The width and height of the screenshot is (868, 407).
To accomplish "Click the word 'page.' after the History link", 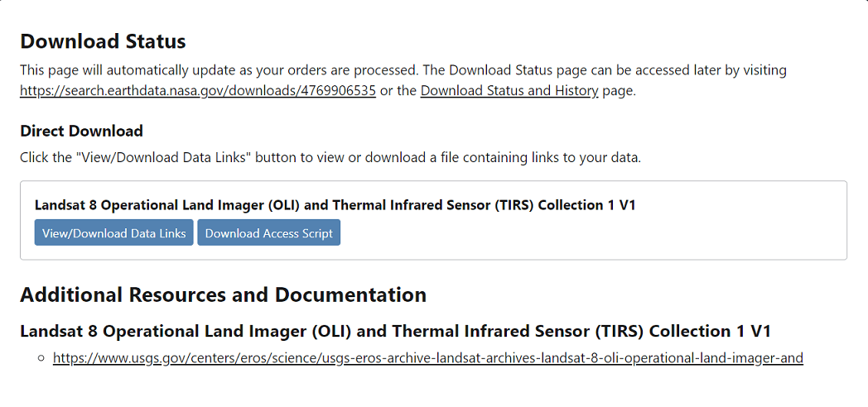I will 619,91.
